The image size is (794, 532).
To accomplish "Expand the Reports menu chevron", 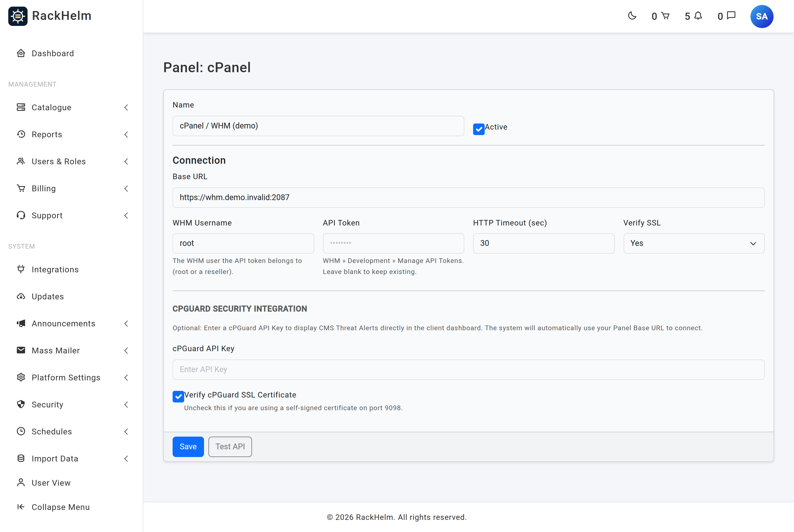I will pos(126,135).
